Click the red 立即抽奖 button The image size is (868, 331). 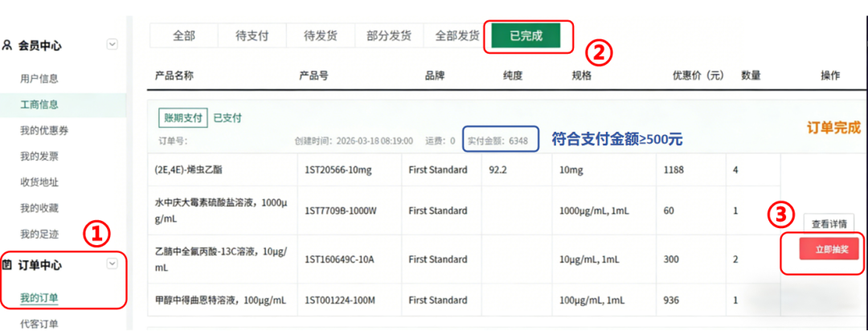point(829,250)
